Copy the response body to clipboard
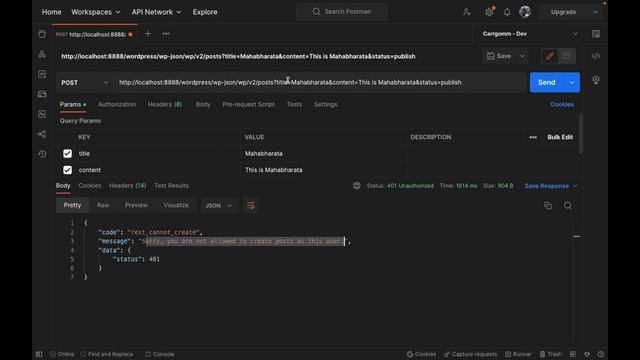This screenshot has width=640, height=360. pyautogui.click(x=548, y=206)
